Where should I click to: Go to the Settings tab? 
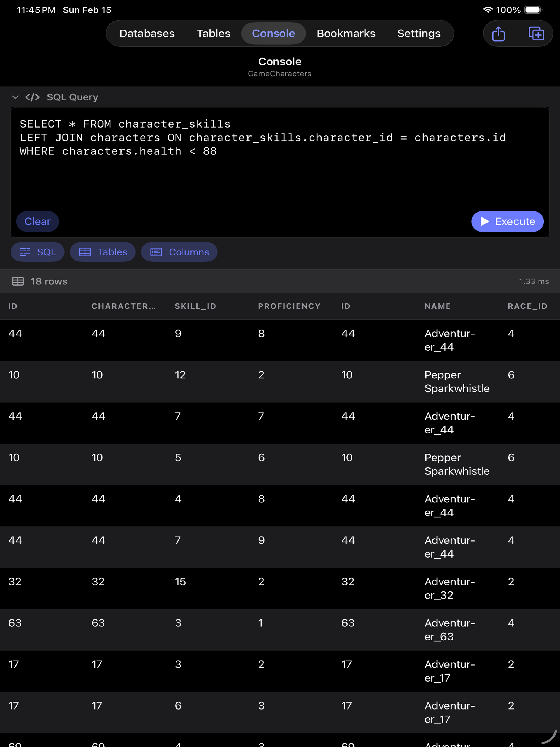pyautogui.click(x=419, y=33)
